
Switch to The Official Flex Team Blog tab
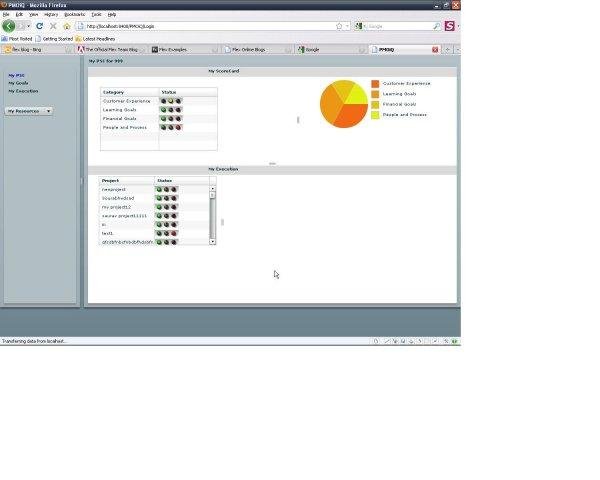pyautogui.click(x=111, y=50)
